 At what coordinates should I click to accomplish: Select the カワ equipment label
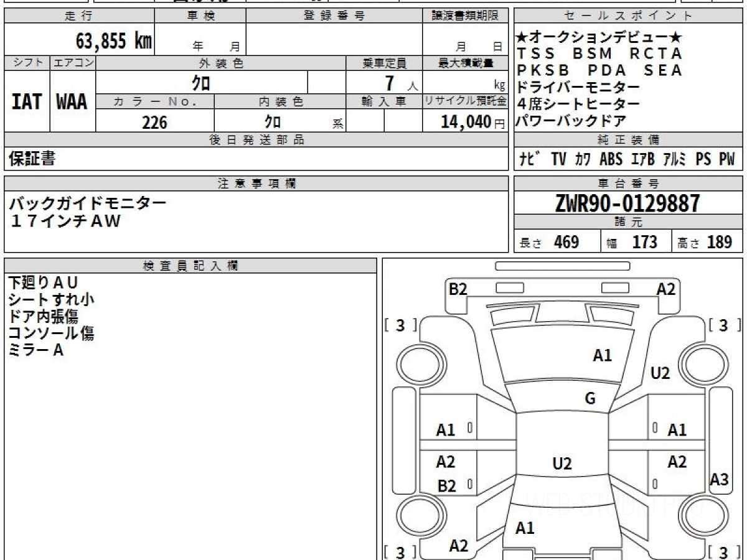click(583, 159)
